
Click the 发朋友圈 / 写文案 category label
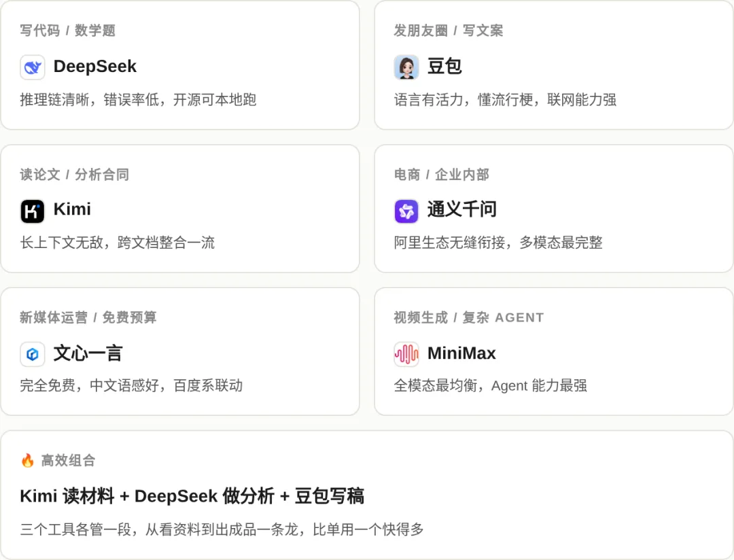(449, 31)
